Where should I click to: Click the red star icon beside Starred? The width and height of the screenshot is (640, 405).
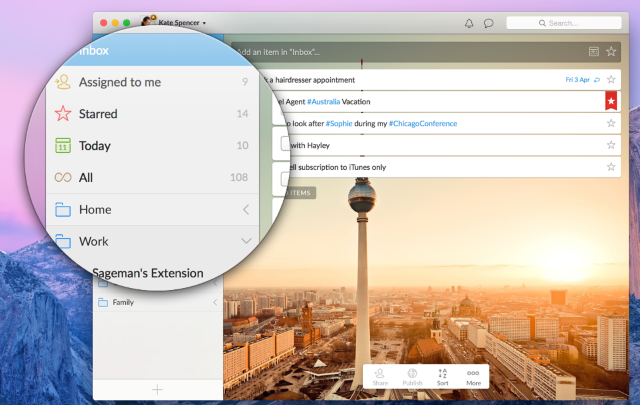click(x=63, y=113)
